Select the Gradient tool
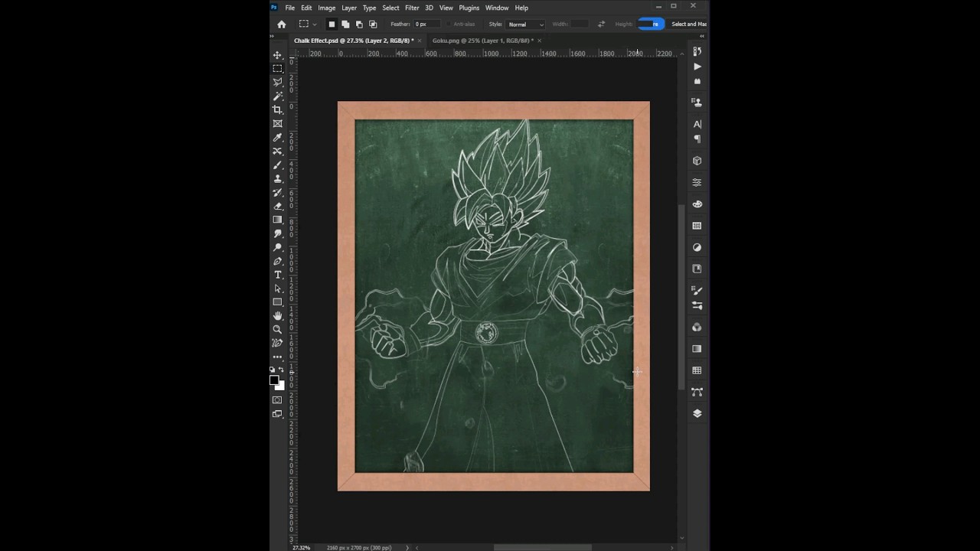The width and height of the screenshot is (980, 551). coord(277,220)
